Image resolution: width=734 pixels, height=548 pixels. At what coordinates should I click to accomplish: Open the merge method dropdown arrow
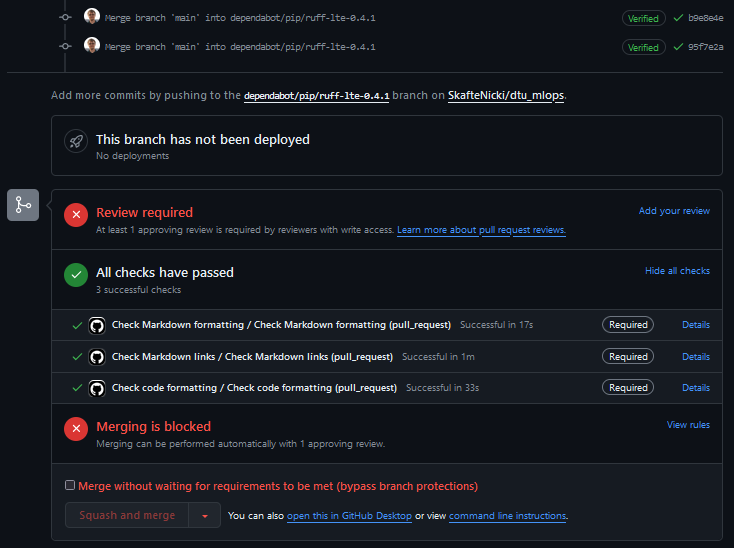(x=204, y=516)
